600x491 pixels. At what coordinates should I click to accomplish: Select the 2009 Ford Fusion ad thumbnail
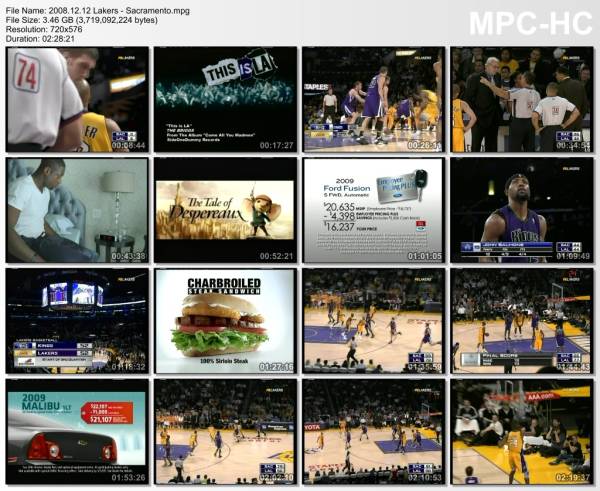click(373, 210)
